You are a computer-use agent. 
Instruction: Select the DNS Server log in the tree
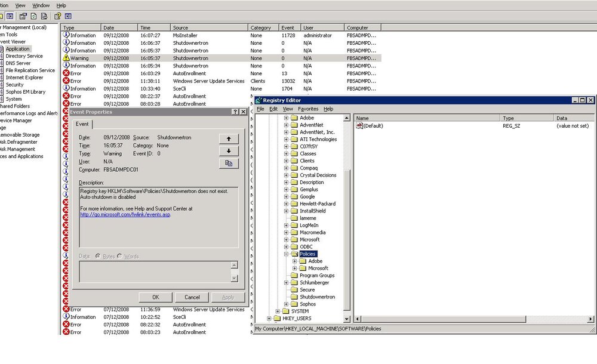(18, 63)
